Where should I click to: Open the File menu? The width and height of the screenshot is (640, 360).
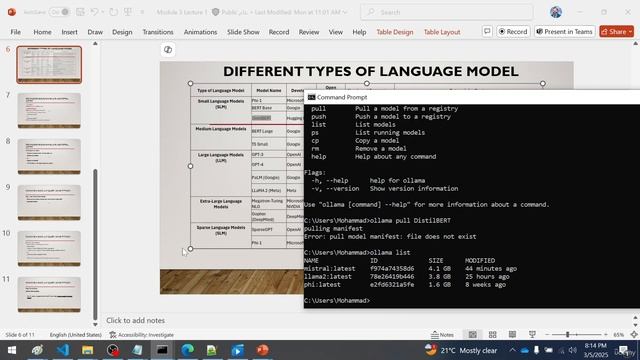tap(16, 32)
